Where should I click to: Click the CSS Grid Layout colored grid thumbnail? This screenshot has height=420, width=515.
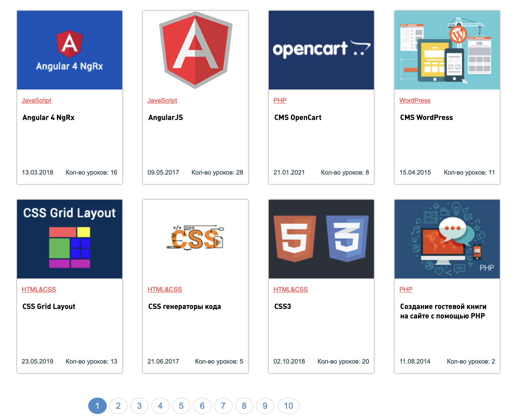point(70,239)
